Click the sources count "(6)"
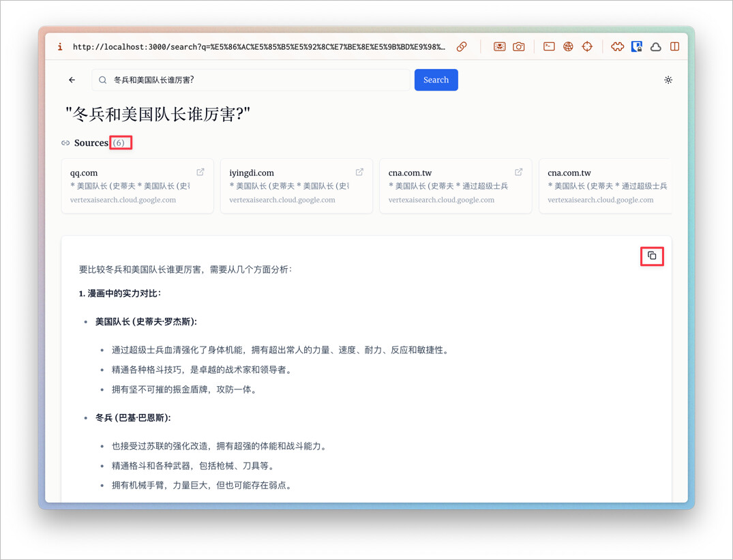 (119, 143)
